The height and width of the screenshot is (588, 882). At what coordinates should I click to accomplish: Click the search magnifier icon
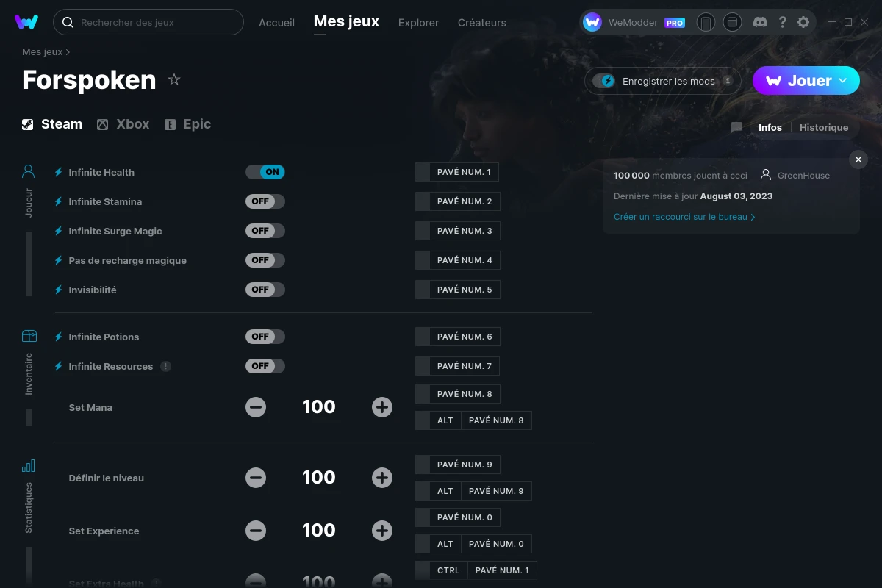[68, 22]
